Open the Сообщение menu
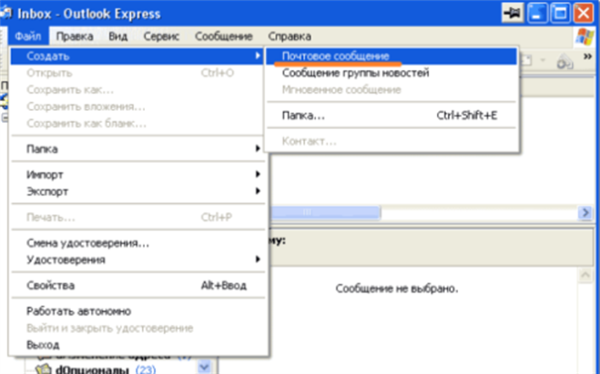 [x=224, y=36]
